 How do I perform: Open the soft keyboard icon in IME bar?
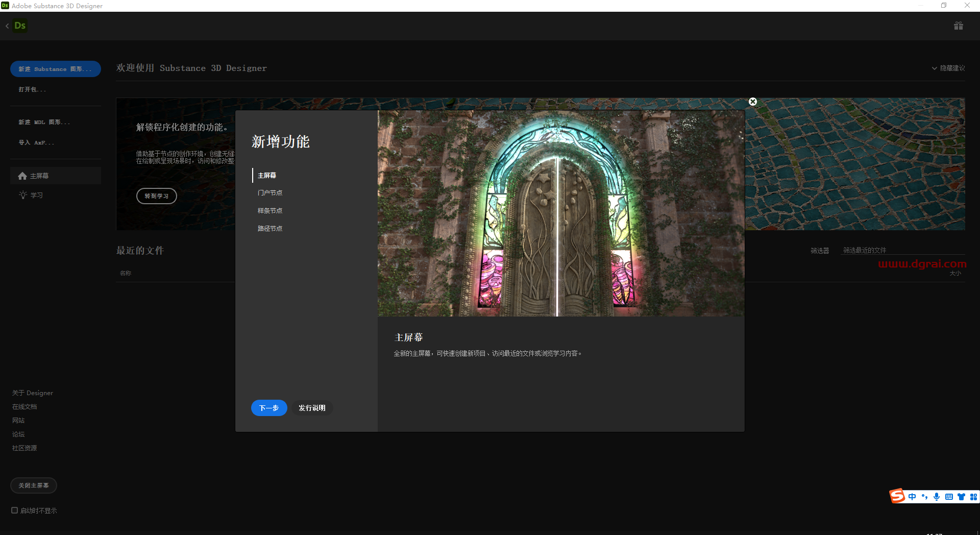(949, 497)
